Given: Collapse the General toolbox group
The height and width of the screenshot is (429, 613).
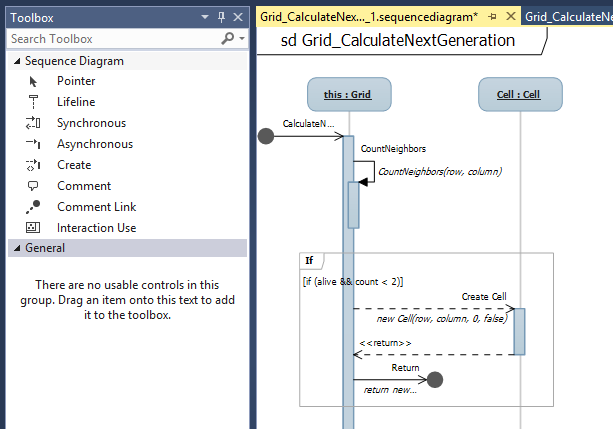Looking at the screenshot, I should point(16,248).
